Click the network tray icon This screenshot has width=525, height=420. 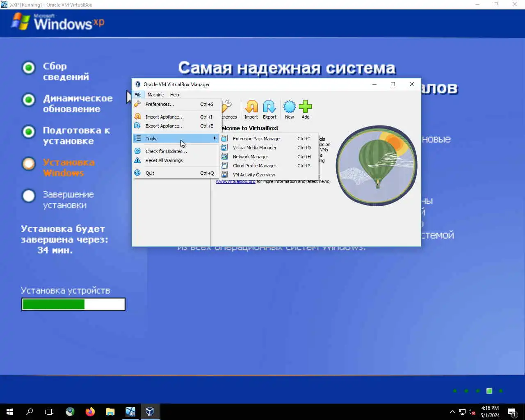coord(462,412)
